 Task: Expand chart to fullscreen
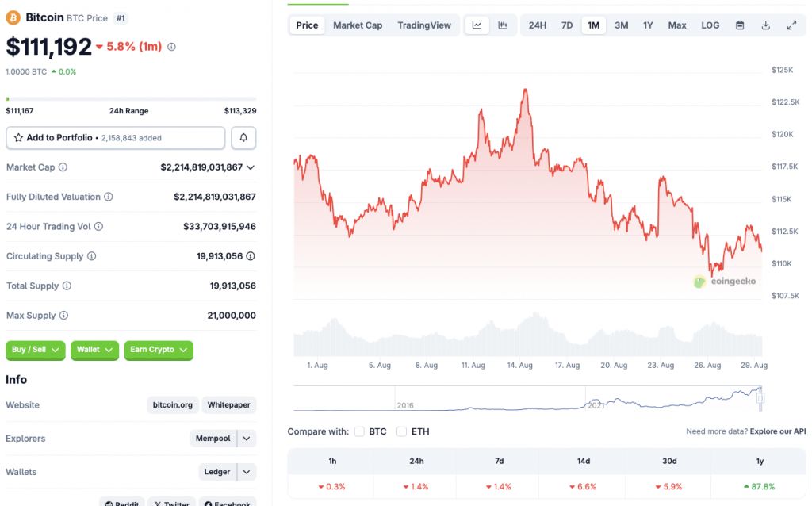coord(792,25)
